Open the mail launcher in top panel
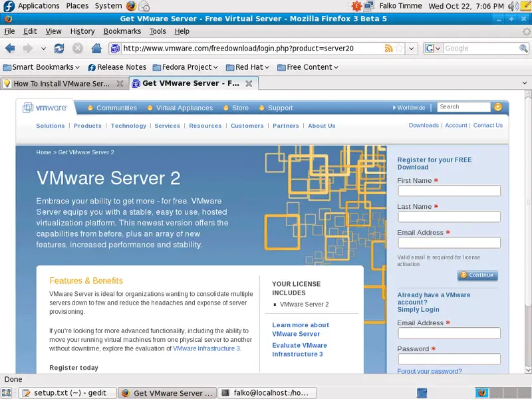Image resolution: width=532 pixels, height=399 pixels. click(144, 6)
